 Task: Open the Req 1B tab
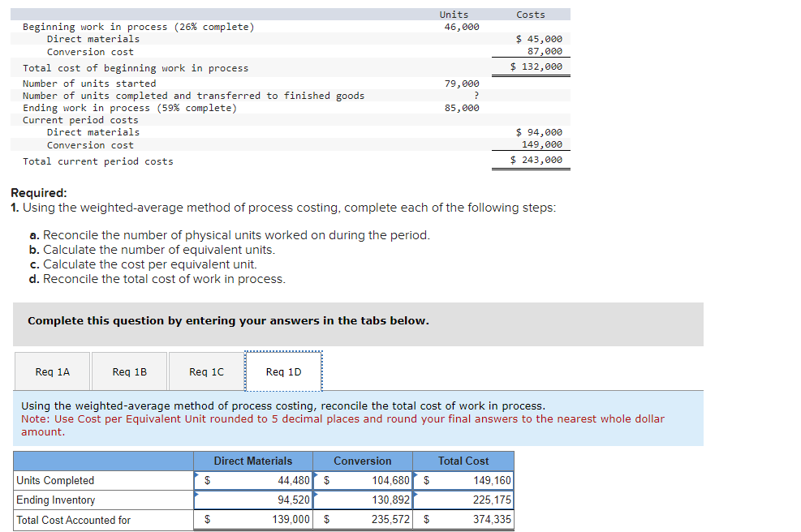[129, 371]
